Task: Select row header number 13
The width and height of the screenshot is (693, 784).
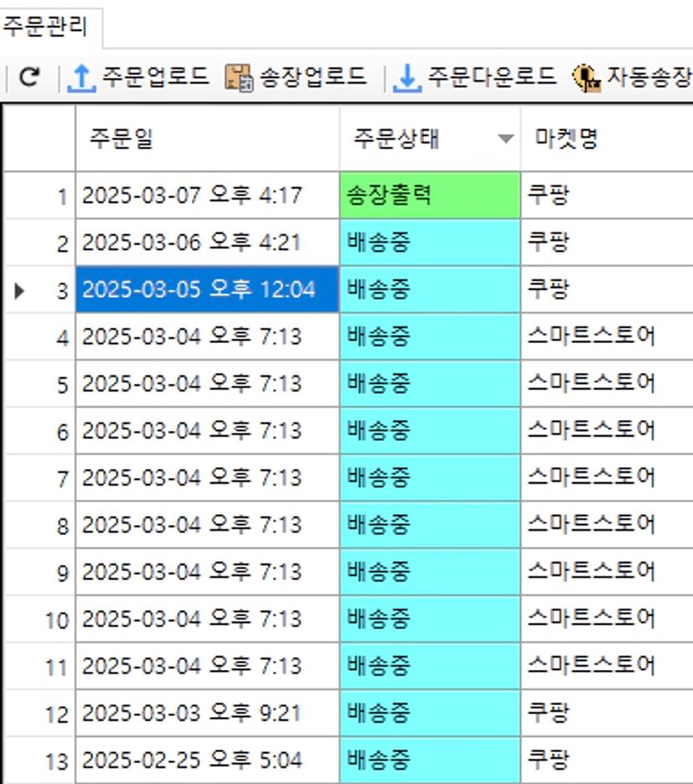Action: [40, 761]
